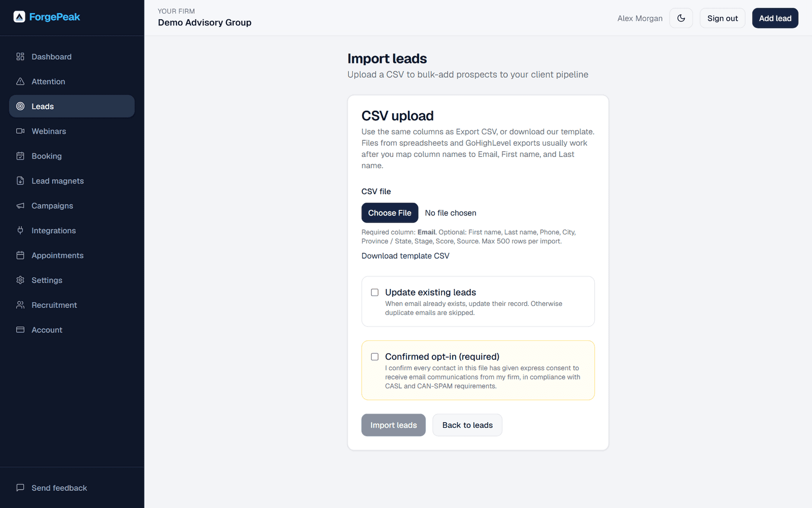Click Download template CSV link
This screenshot has height=508, width=812.
405,256
